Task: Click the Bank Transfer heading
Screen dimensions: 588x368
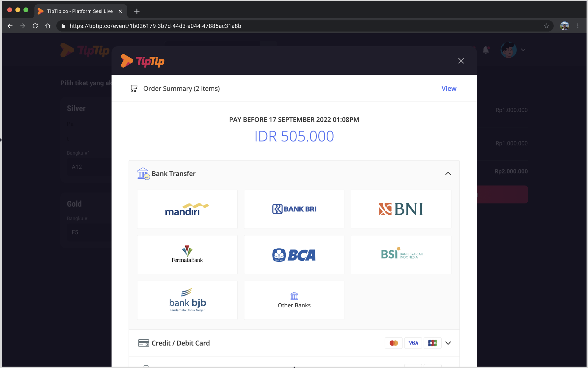Action: (174, 173)
